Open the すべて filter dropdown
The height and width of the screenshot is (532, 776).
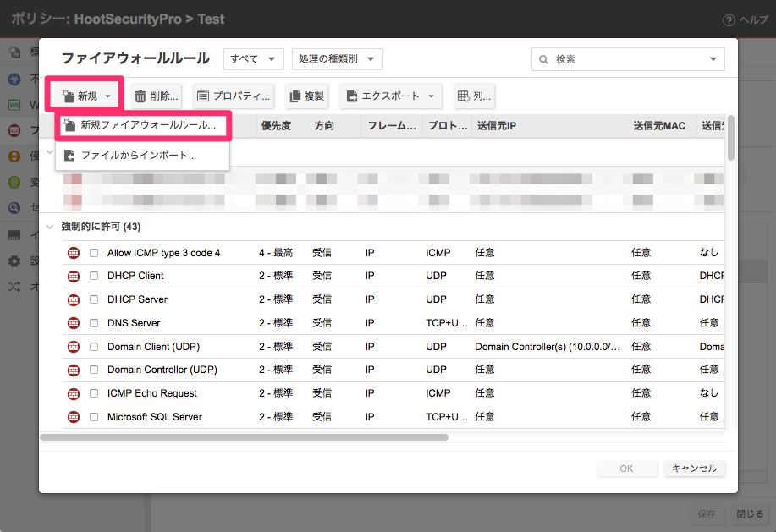pos(253,59)
